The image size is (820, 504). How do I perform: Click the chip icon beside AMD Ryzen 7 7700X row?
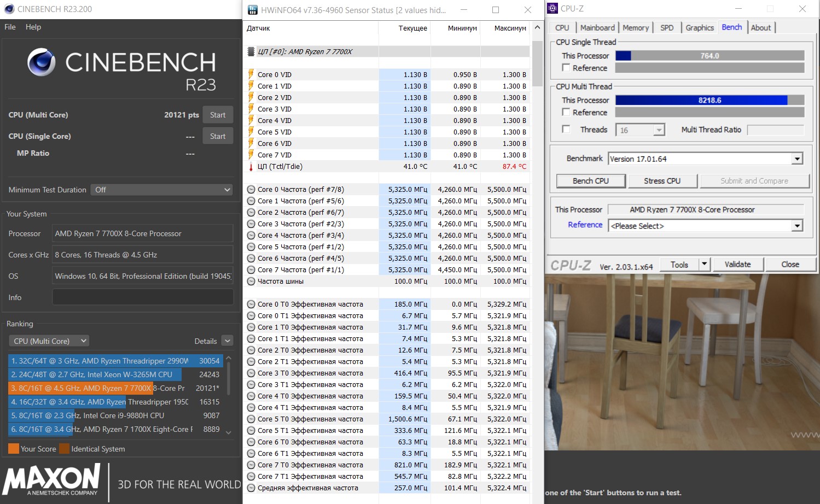click(x=251, y=51)
